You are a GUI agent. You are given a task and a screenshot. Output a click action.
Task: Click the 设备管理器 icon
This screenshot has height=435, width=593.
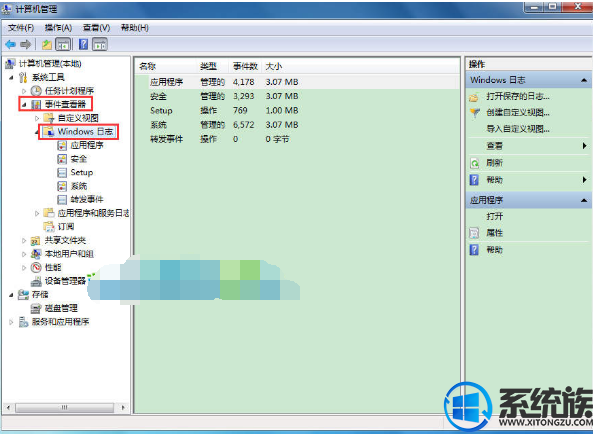coord(36,281)
